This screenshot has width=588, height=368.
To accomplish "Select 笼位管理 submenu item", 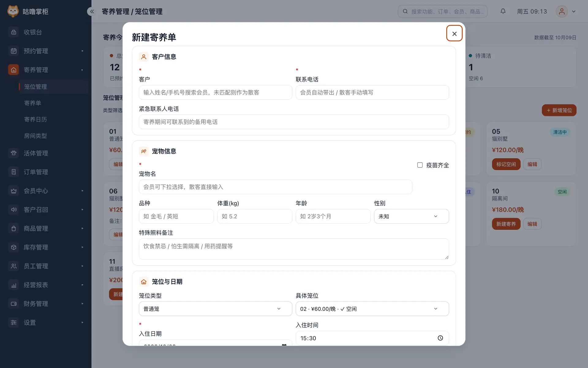I will click(x=53, y=87).
